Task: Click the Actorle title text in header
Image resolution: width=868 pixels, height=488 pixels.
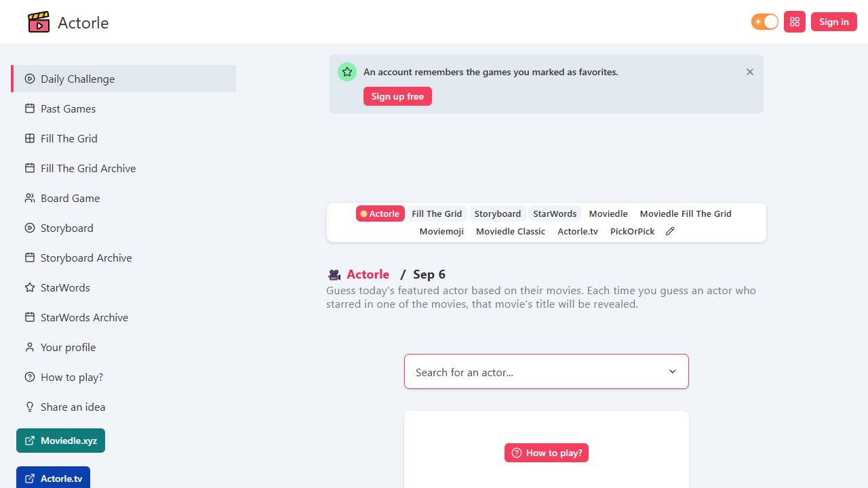Action: pyautogui.click(x=83, y=22)
